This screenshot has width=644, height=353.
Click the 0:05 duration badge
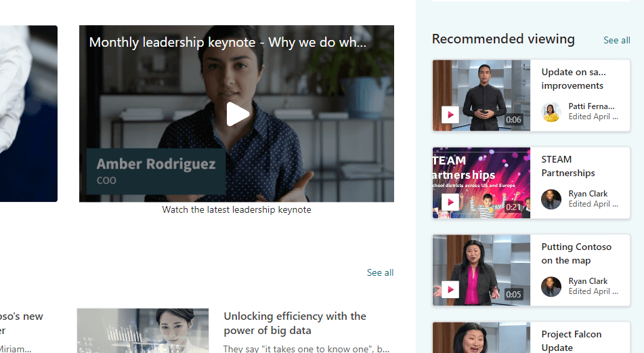pyautogui.click(x=513, y=294)
